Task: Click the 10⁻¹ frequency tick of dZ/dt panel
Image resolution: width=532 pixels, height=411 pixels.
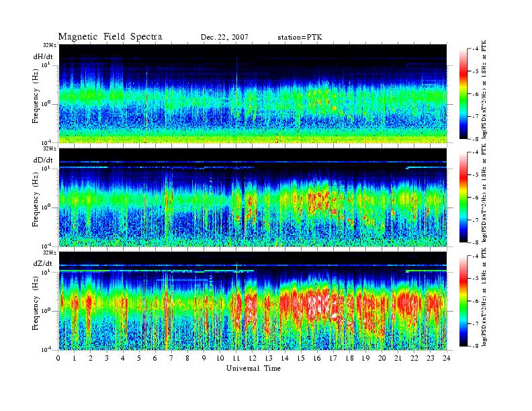Action: pos(46,350)
